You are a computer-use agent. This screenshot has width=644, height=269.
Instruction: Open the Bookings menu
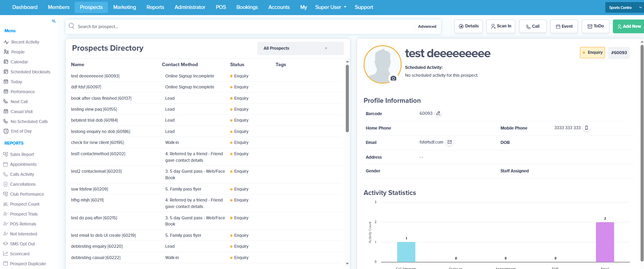[247, 7]
